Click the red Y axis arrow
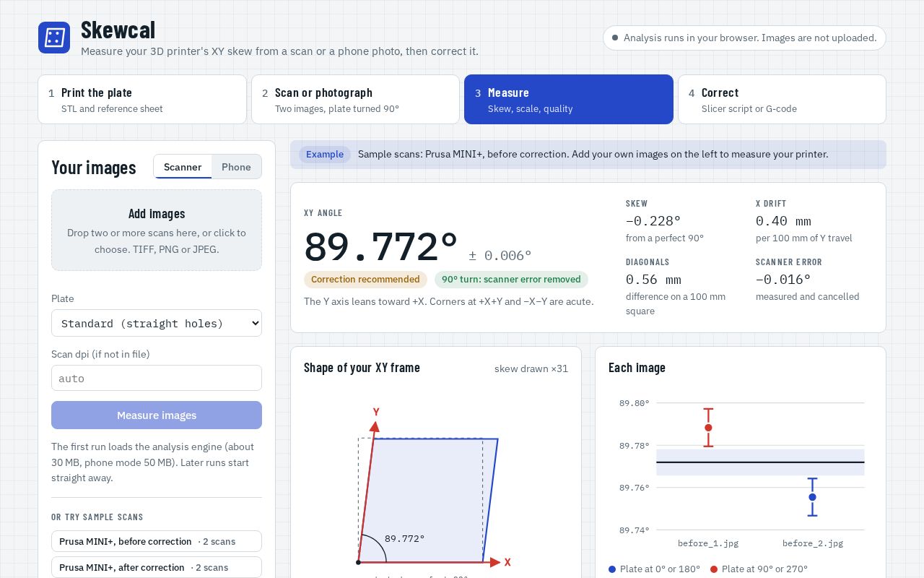The width and height of the screenshot is (924, 578). [375, 426]
